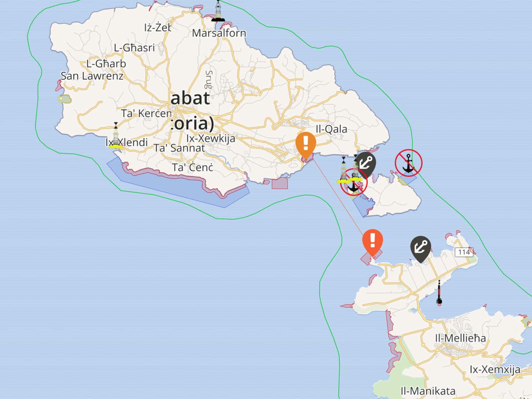The image size is (532, 399).
Task: Click the Marsalforn place label
Action: point(219,33)
